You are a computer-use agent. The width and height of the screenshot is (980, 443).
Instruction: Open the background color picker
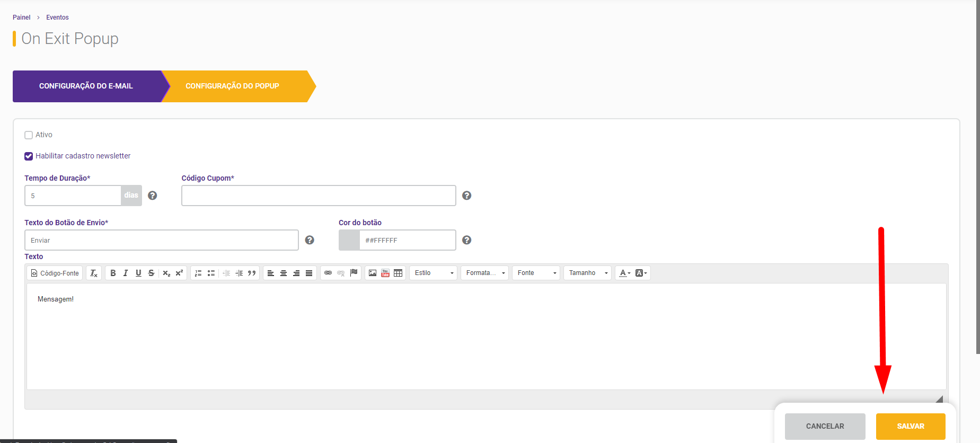641,273
